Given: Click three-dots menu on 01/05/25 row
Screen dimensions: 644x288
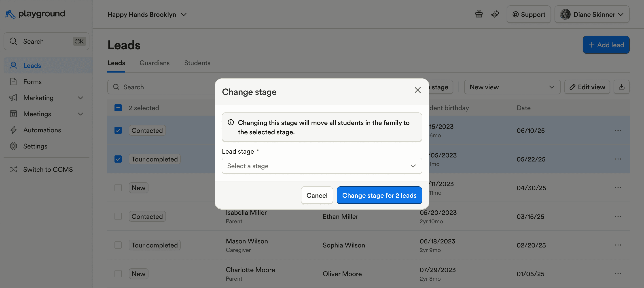Looking at the screenshot, I should [618, 274].
